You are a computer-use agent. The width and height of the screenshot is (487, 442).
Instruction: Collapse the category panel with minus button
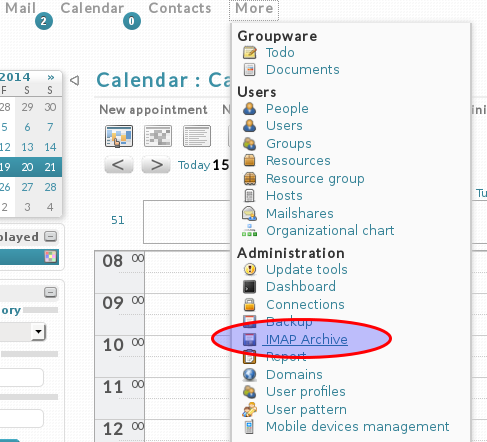(51, 293)
